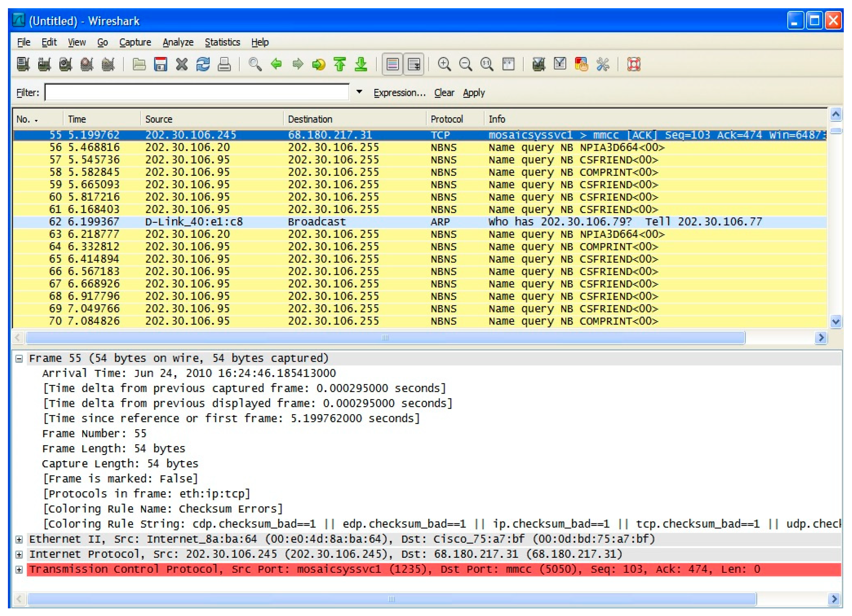Toggle the Colorize packet list button
852x616 pixels.
click(392, 64)
